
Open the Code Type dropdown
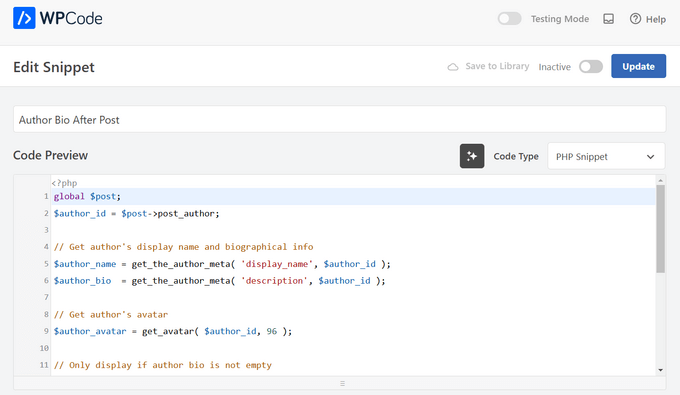(606, 156)
